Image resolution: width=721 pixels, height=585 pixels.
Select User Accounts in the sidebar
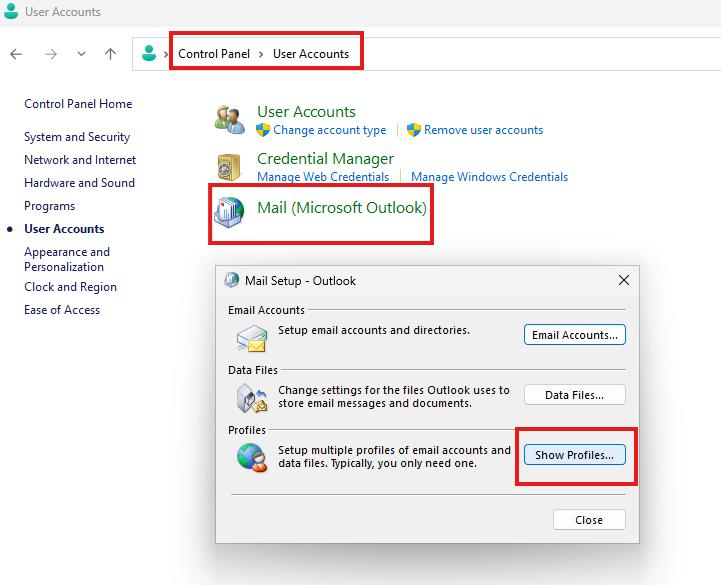(64, 229)
